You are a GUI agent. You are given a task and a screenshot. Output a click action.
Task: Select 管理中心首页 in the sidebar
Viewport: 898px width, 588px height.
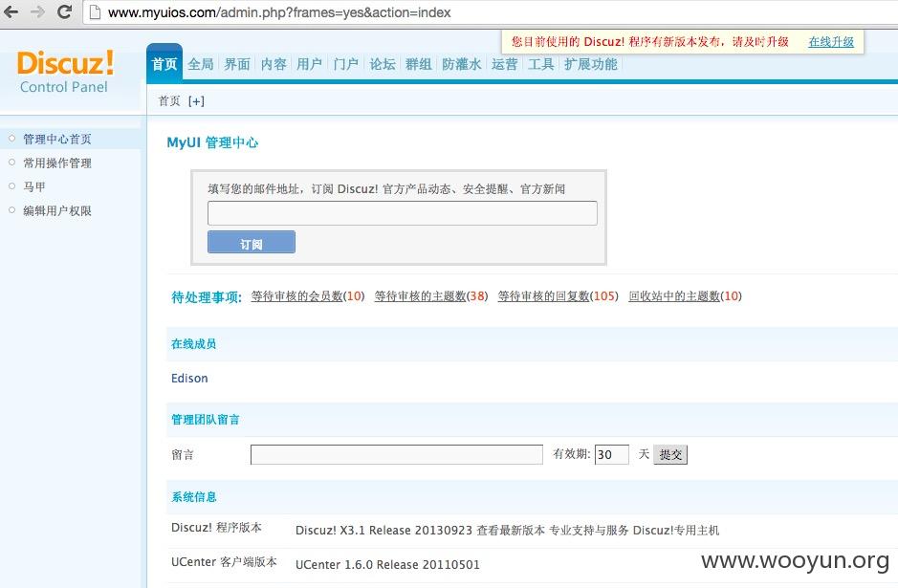pyautogui.click(x=57, y=140)
